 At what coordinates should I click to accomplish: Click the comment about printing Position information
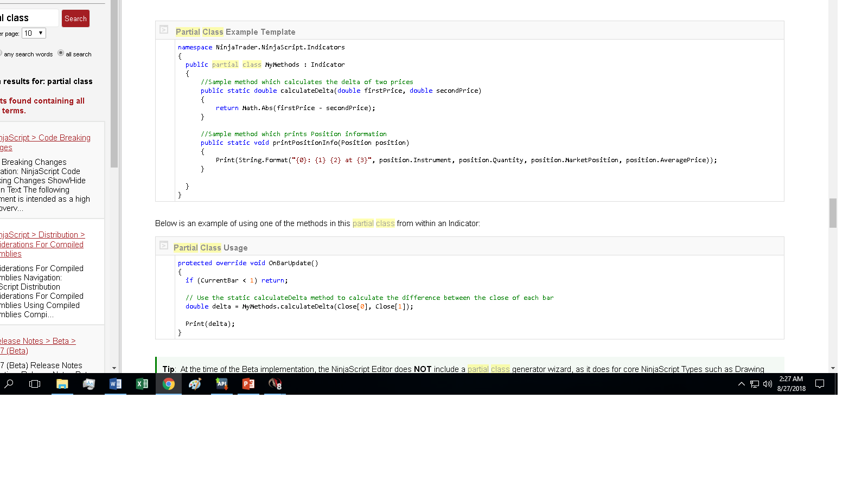(294, 134)
